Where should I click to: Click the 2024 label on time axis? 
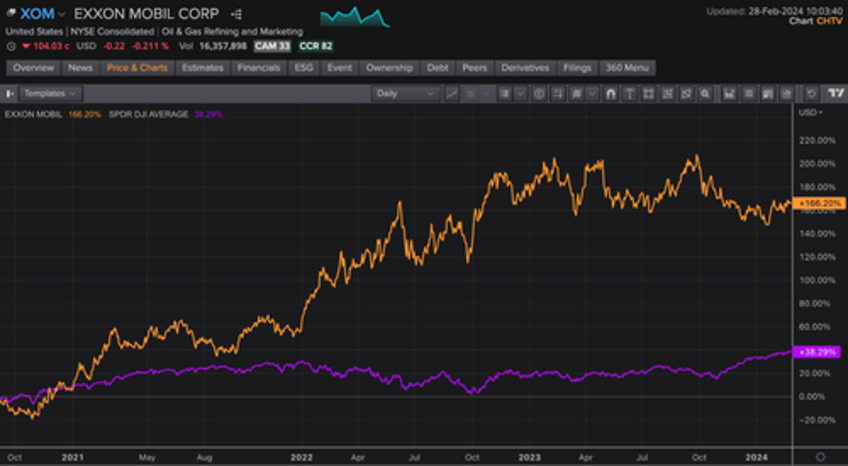click(756, 457)
